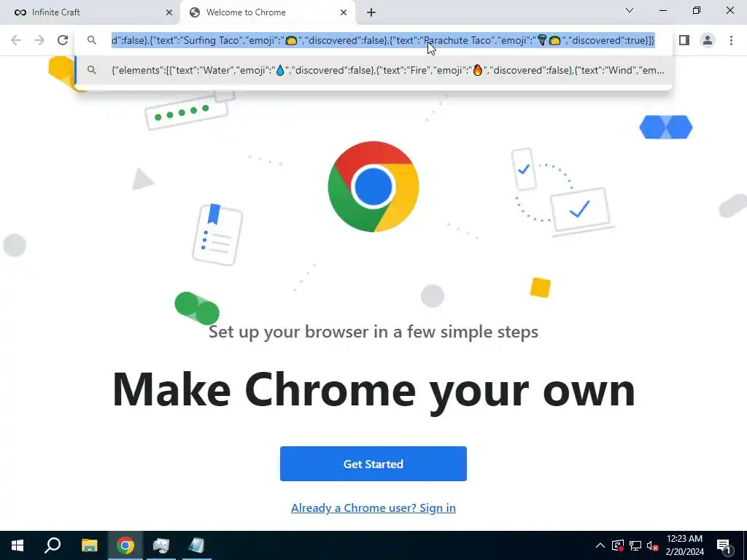The image size is (747, 560).
Task: Show hidden system tray icons
Action: coord(600,545)
